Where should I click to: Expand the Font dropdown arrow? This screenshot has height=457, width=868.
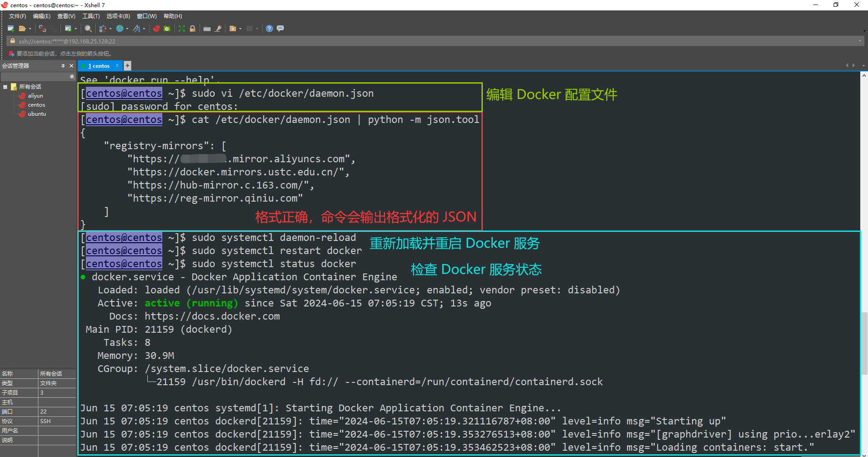coord(144,28)
